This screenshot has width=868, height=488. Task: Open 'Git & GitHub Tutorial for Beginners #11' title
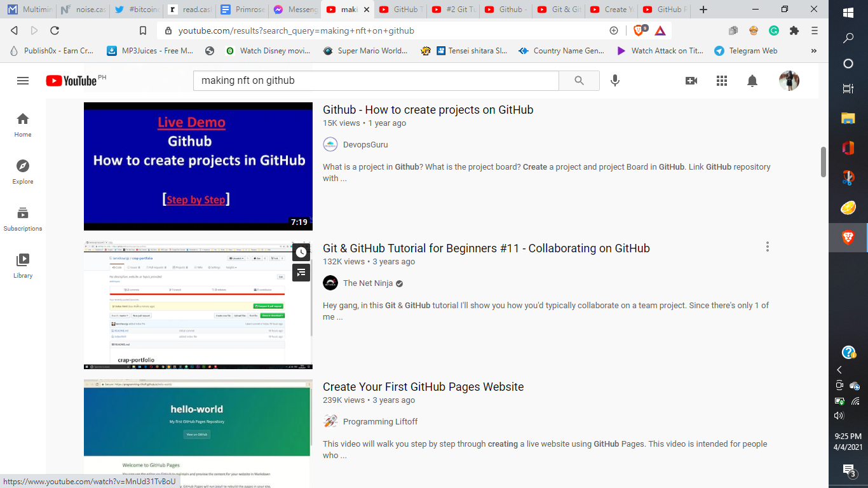tap(486, 248)
